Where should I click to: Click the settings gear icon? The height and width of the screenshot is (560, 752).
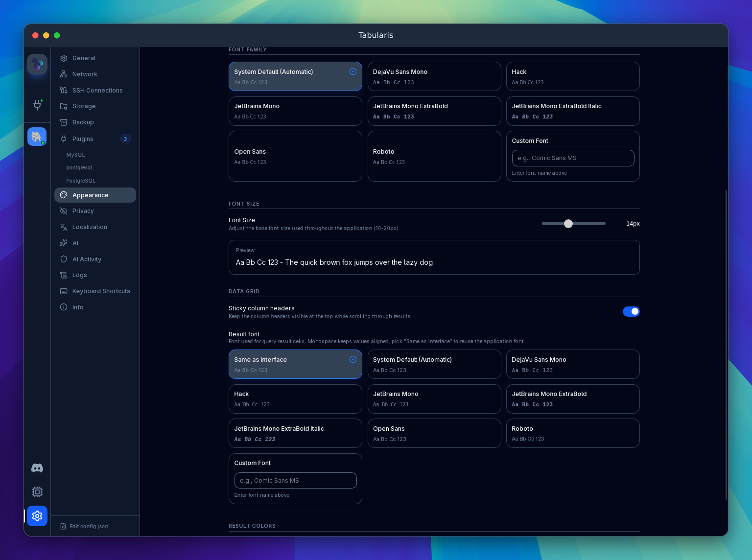click(37, 516)
